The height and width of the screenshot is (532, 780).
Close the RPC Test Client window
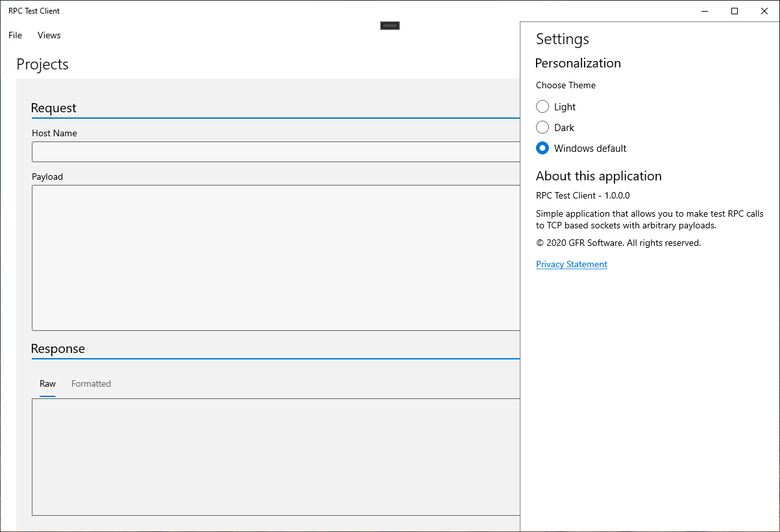point(764,11)
